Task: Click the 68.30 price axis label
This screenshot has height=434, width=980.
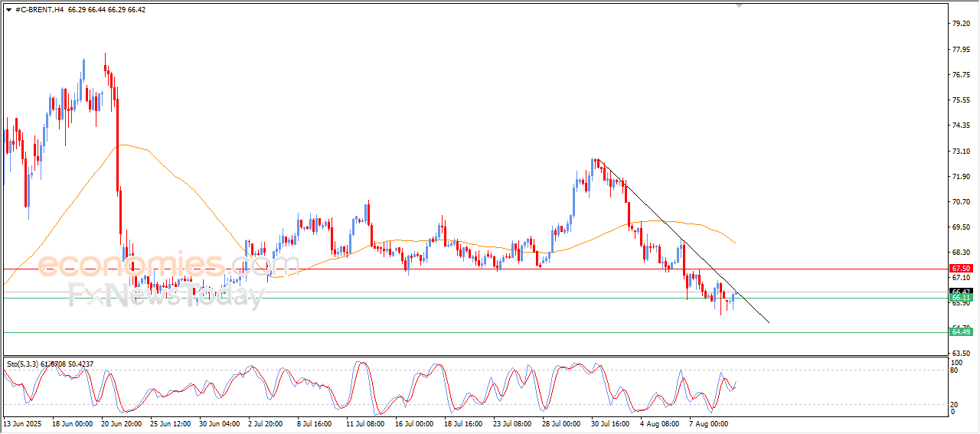Action: coord(961,253)
